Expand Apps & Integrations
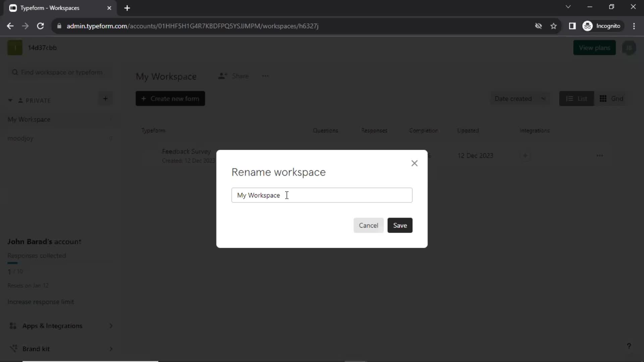 pos(60,326)
